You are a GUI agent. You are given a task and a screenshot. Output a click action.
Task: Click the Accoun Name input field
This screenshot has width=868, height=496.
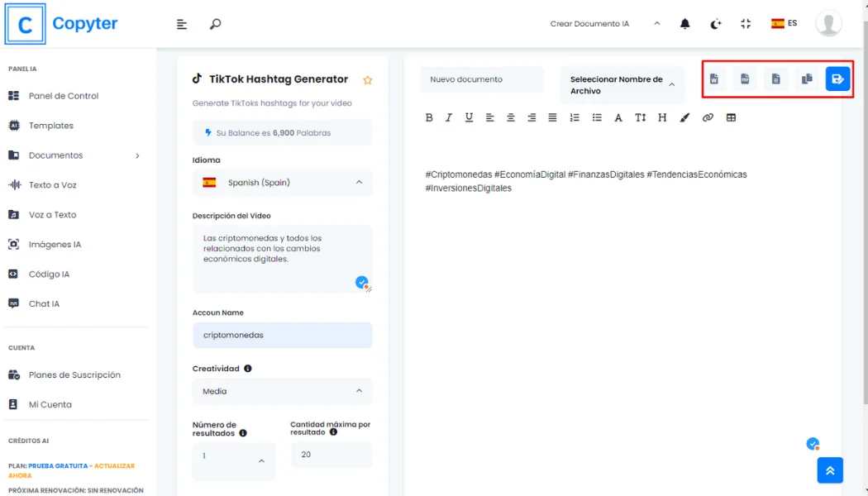pyautogui.click(x=282, y=336)
